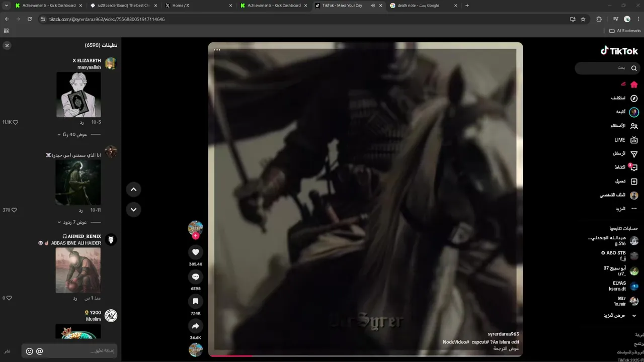
Task: Open Messages menu item
Action: pos(625,154)
